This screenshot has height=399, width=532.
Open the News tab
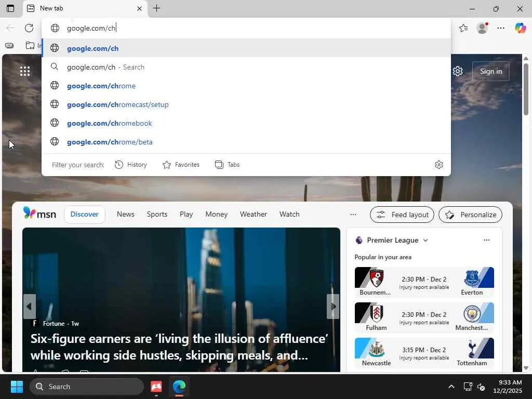(x=126, y=215)
